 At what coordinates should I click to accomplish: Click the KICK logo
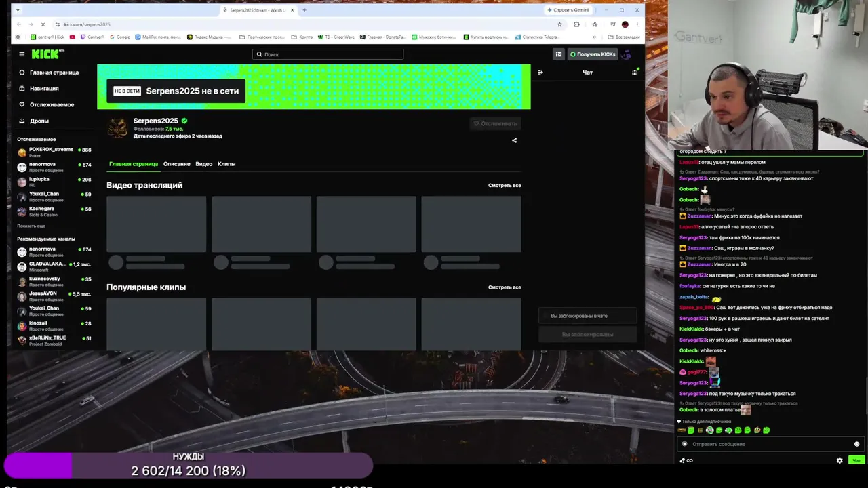47,54
